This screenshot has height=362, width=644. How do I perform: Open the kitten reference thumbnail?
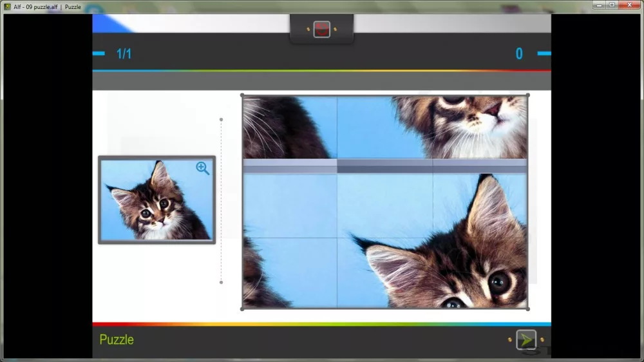(156, 201)
